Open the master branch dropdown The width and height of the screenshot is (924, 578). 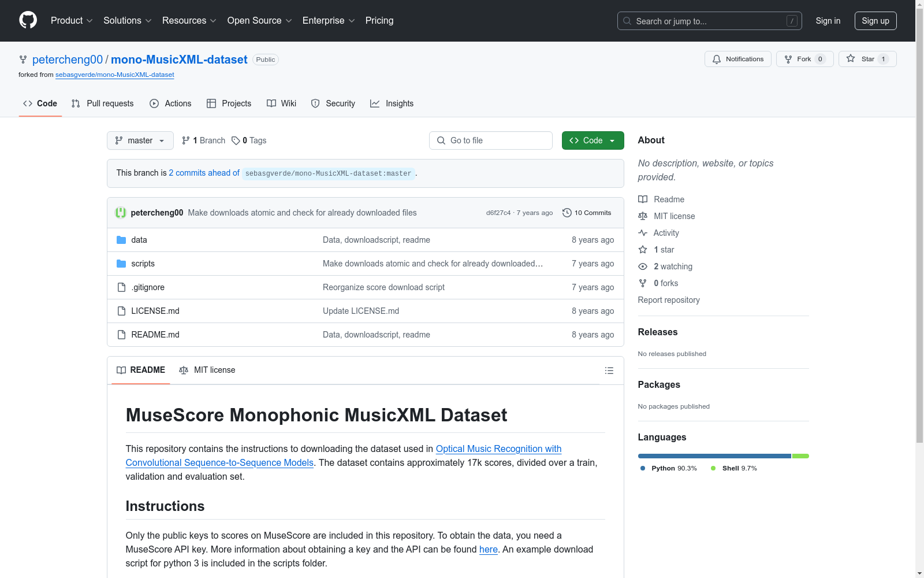point(140,140)
